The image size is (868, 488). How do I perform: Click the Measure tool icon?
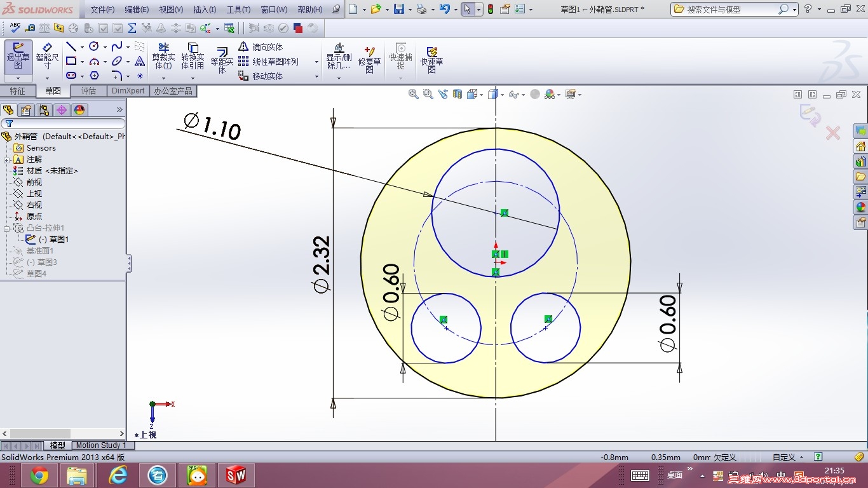pos(30,28)
